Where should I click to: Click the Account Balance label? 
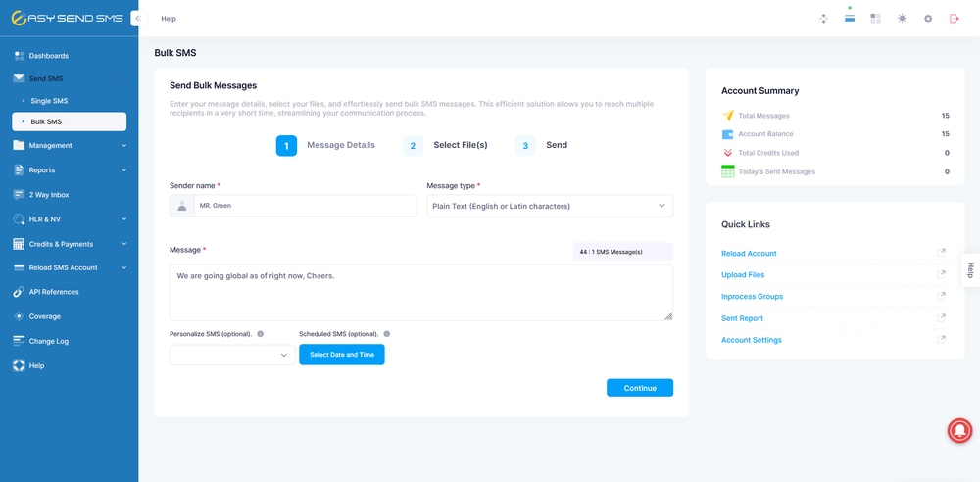(765, 134)
